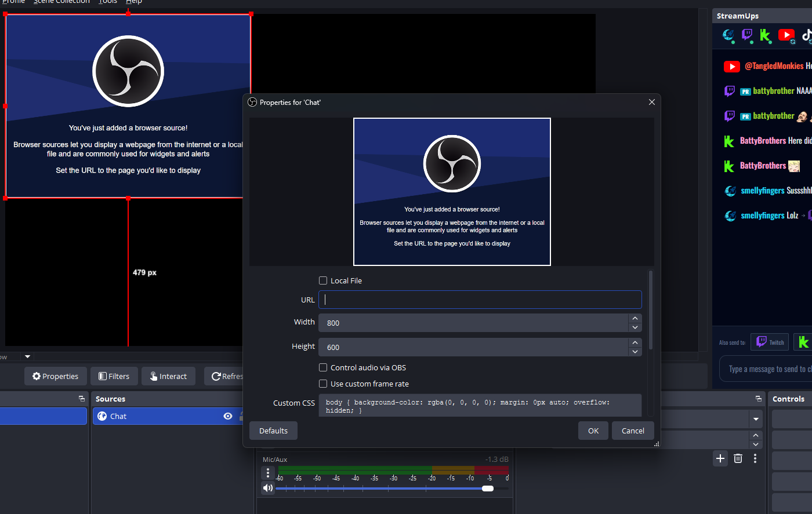Increase Height value with up arrow
The height and width of the screenshot is (514, 812).
click(635, 342)
